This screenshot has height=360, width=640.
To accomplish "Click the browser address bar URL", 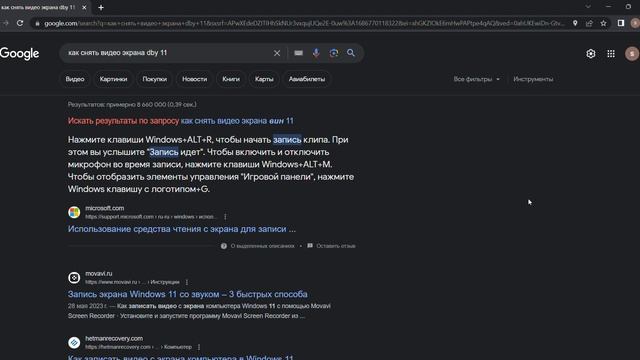I will coord(304,24).
